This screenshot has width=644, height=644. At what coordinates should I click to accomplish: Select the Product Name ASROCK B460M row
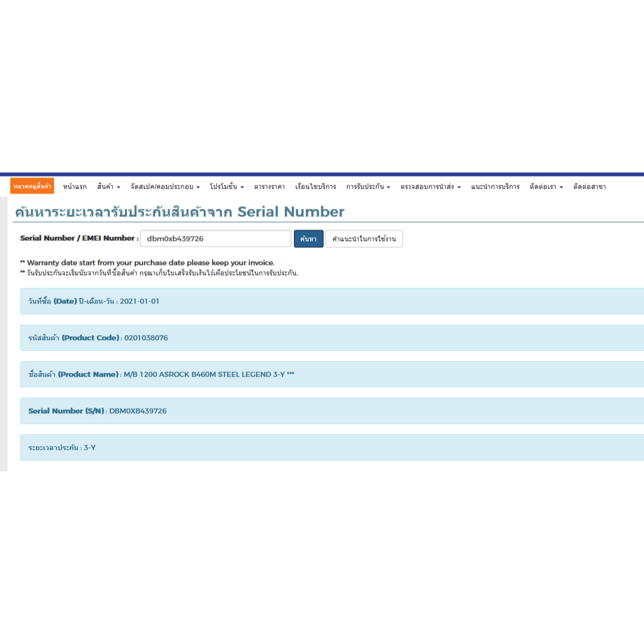click(332, 375)
